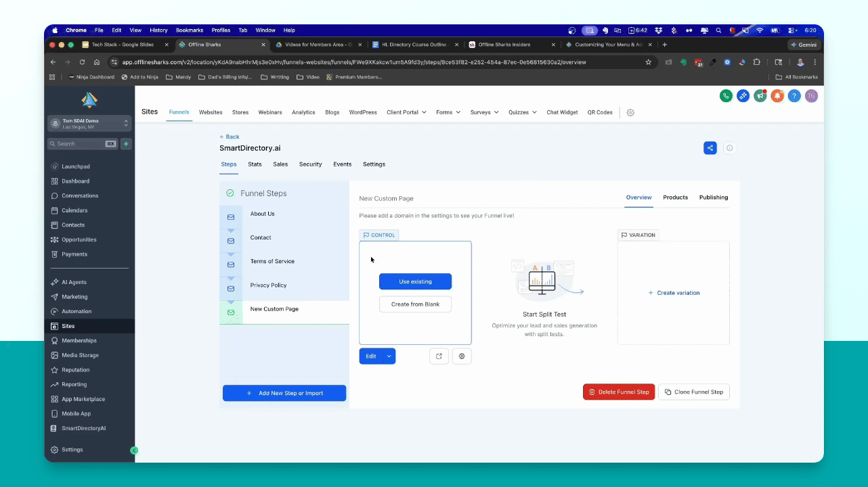
Task: Open Calendars from the sidebar
Action: click(73, 210)
